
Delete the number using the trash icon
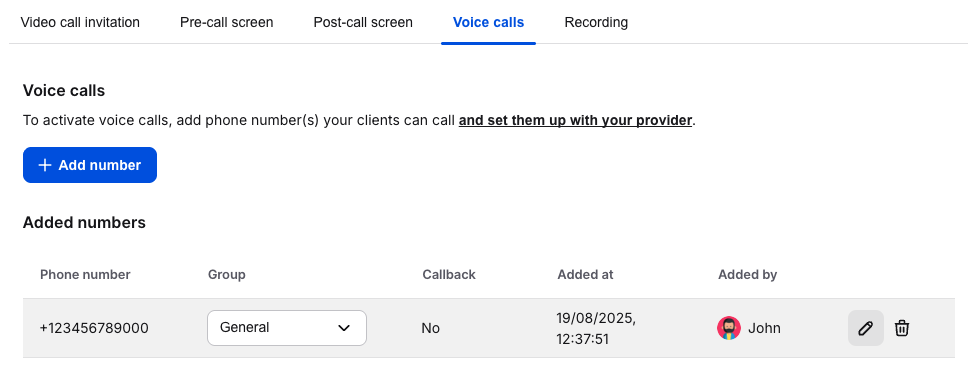coord(902,328)
